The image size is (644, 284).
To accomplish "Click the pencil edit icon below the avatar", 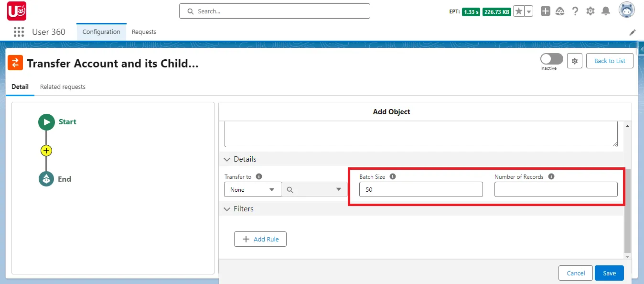I will pyautogui.click(x=633, y=32).
